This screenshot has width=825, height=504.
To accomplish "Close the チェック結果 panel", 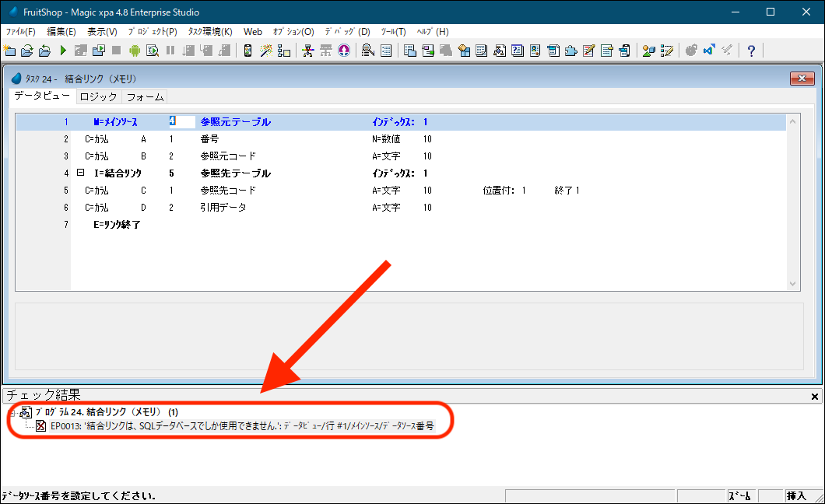I will 815,397.
